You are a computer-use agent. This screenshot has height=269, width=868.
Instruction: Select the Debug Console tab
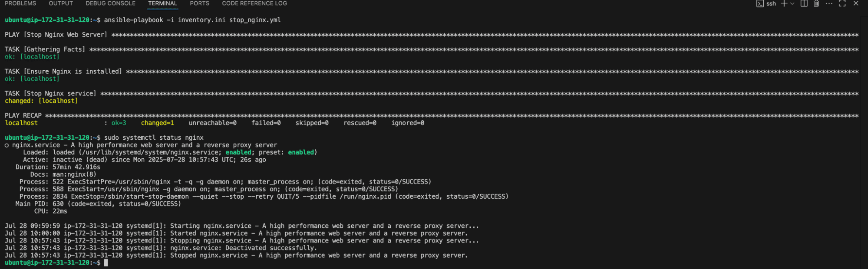(110, 3)
